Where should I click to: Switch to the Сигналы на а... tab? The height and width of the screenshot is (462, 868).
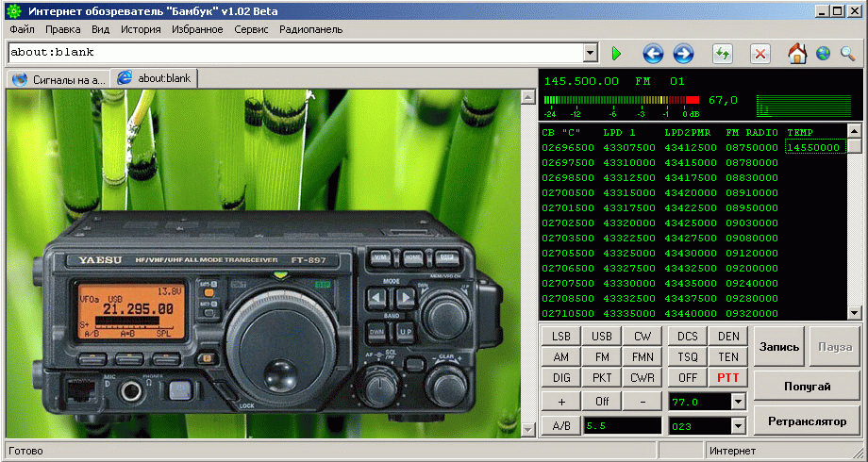pyautogui.click(x=58, y=80)
